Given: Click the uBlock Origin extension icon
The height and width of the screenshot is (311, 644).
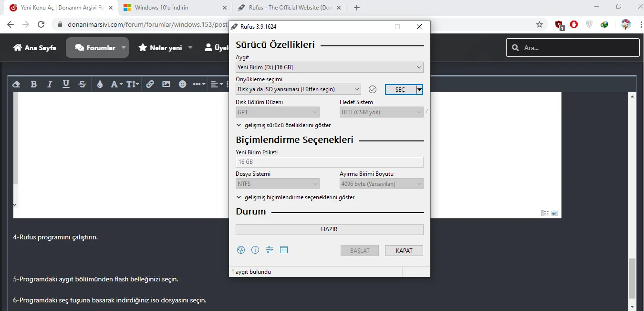Looking at the screenshot, I should point(560,25).
